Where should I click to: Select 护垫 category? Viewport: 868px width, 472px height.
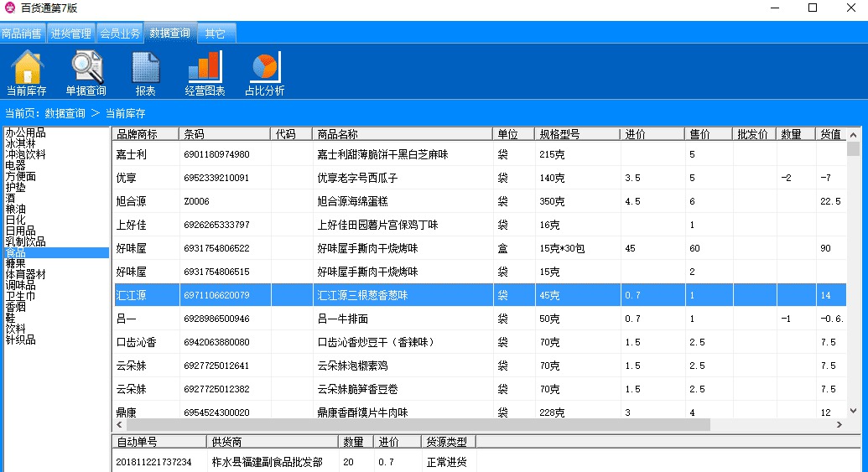click(15, 187)
